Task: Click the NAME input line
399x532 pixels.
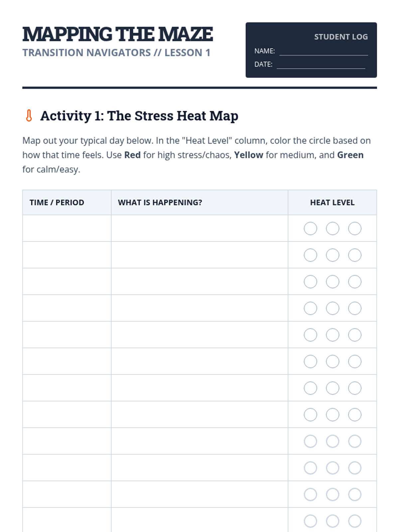Action: (324, 51)
